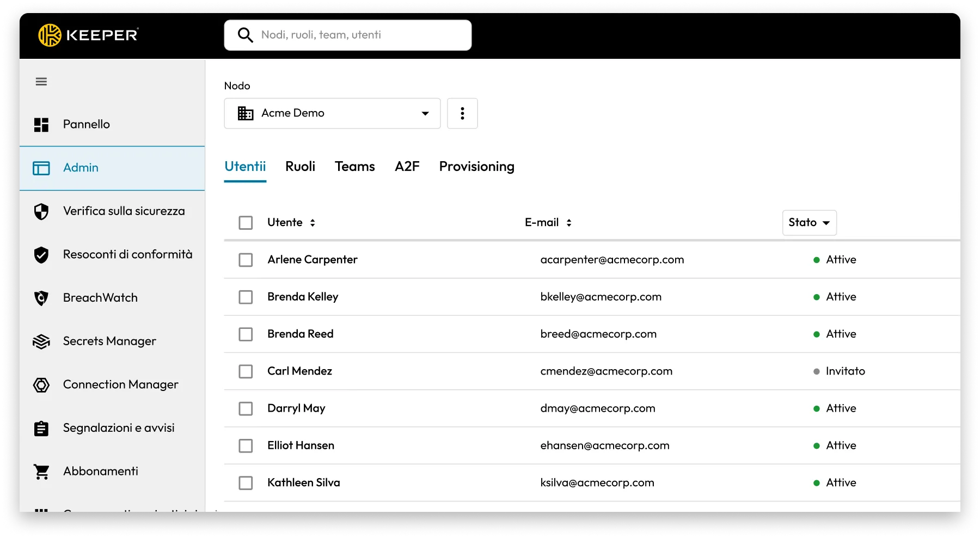
Task: Open user Kathleen Silva
Action: pyautogui.click(x=304, y=482)
